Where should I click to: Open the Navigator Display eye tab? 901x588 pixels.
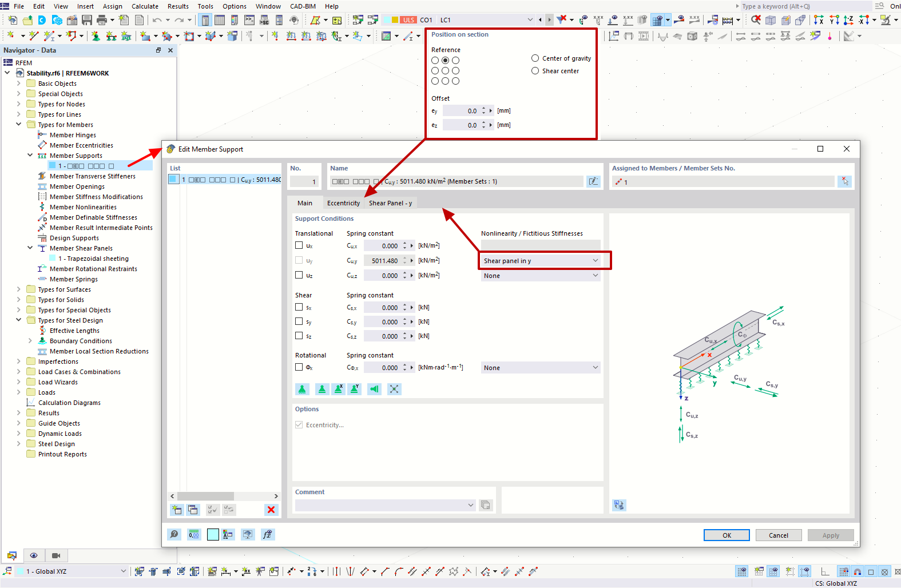click(x=34, y=555)
